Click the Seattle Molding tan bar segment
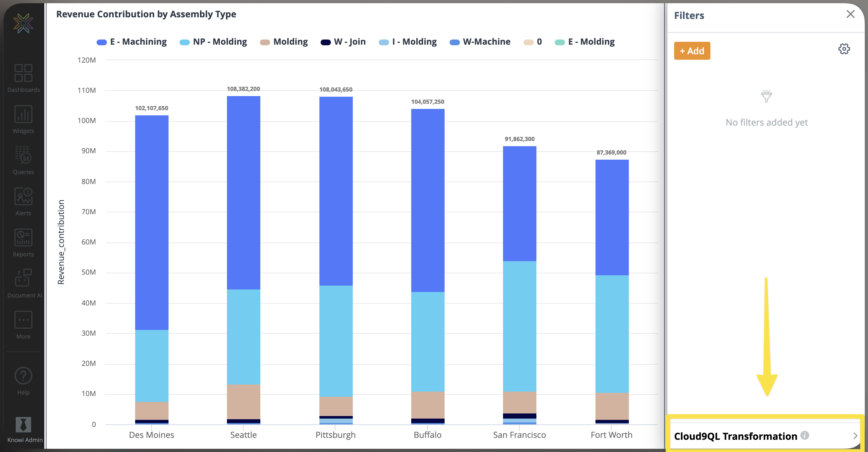 click(243, 402)
